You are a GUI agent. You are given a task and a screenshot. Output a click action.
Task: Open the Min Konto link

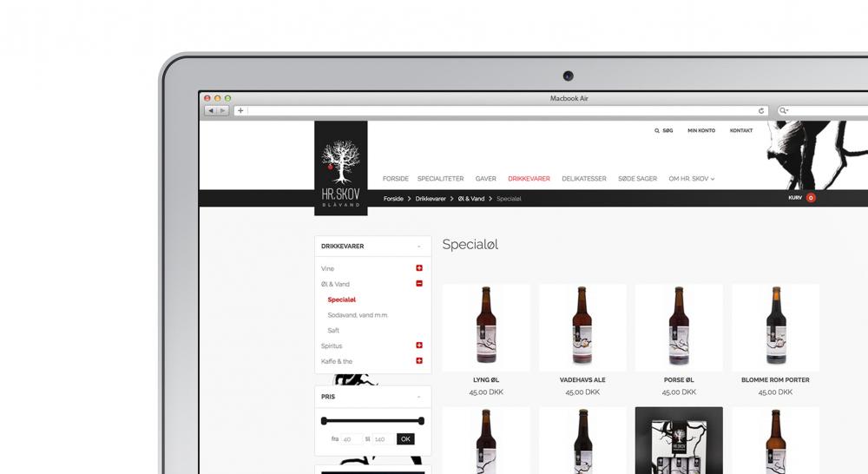[700, 130]
